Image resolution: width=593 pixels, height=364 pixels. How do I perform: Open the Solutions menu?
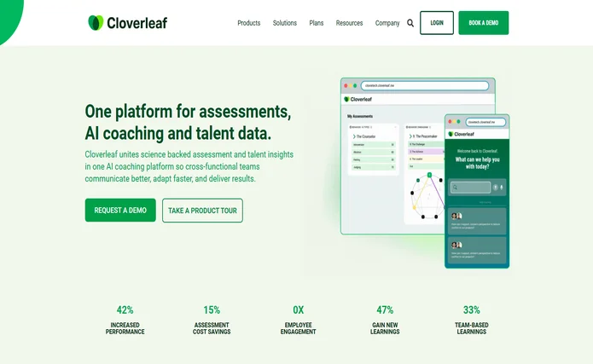285,23
